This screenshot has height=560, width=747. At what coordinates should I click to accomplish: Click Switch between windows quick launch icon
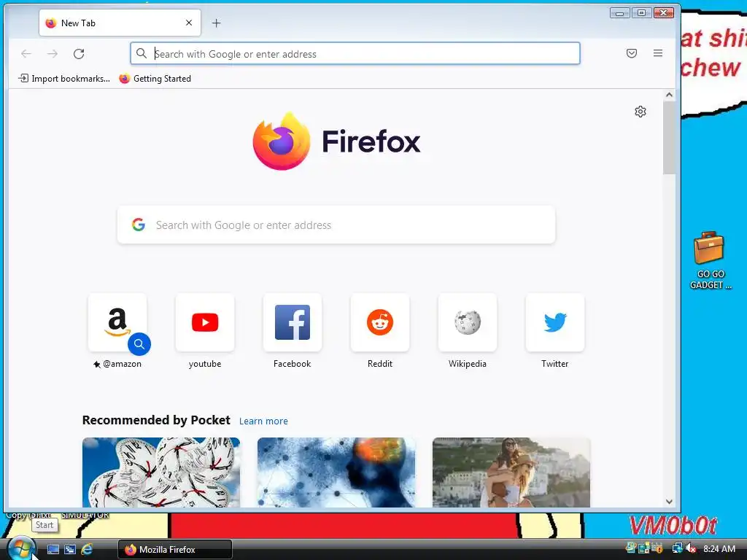tap(69, 550)
